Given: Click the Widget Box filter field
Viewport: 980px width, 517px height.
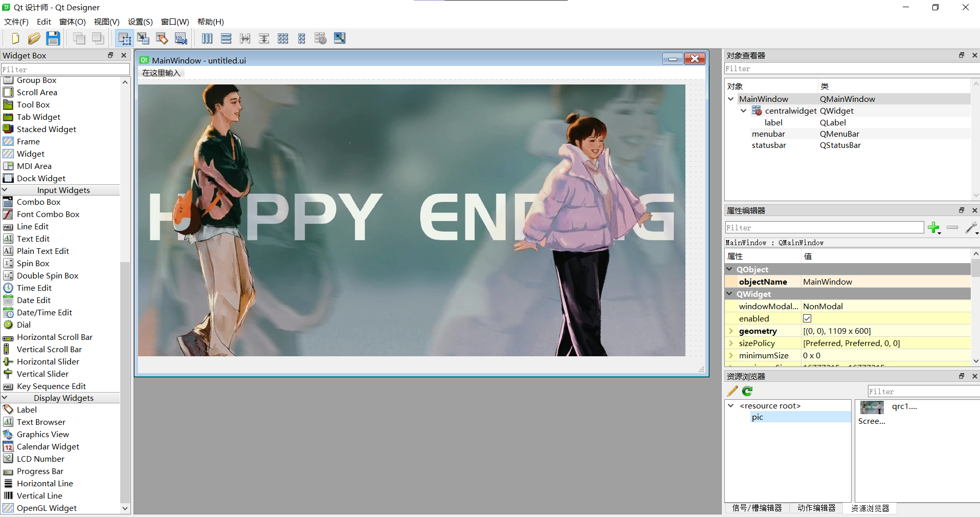Looking at the screenshot, I should click(x=65, y=69).
